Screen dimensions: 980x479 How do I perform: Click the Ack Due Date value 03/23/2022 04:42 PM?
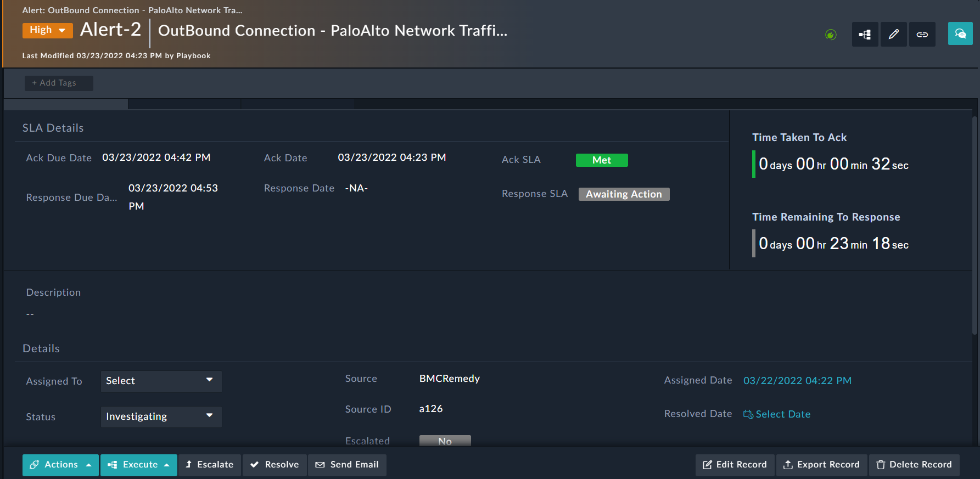pos(156,157)
